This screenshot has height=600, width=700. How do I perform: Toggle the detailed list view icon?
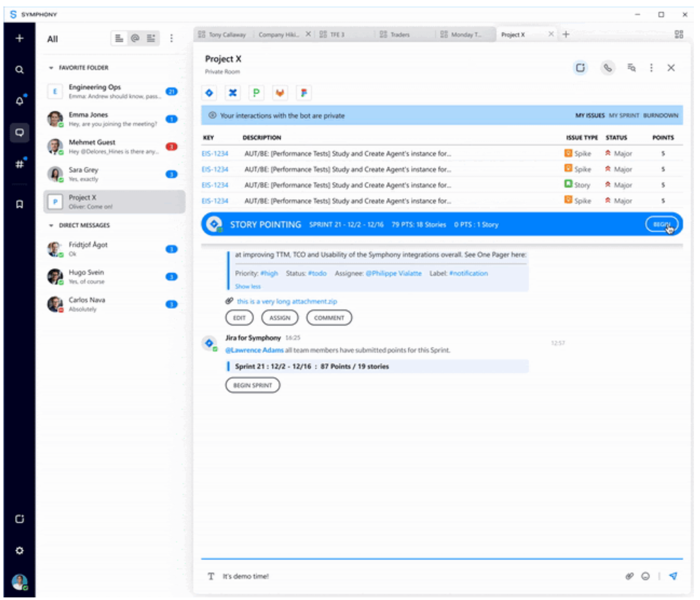[x=151, y=38]
